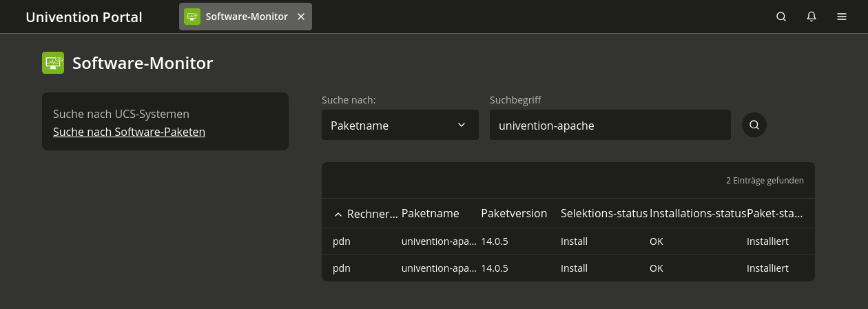Screen dimensions: 868x309
Task: Click first row's OK cell
Action: point(657,241)
